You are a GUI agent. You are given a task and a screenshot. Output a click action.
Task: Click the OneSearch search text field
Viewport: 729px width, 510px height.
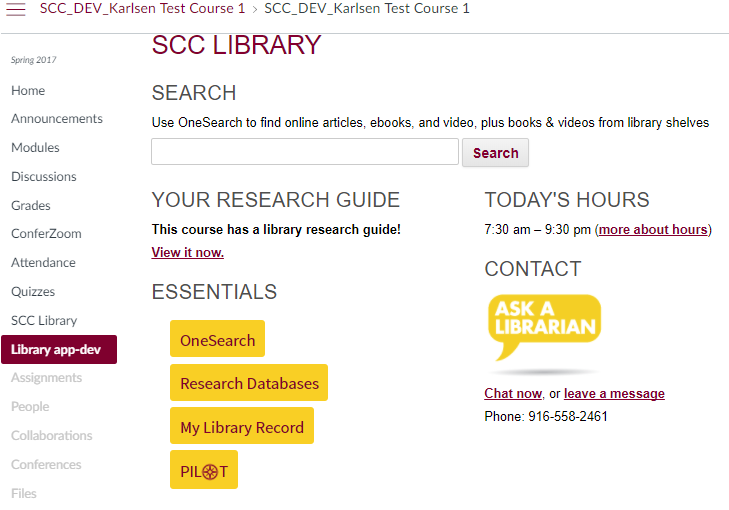305,152
